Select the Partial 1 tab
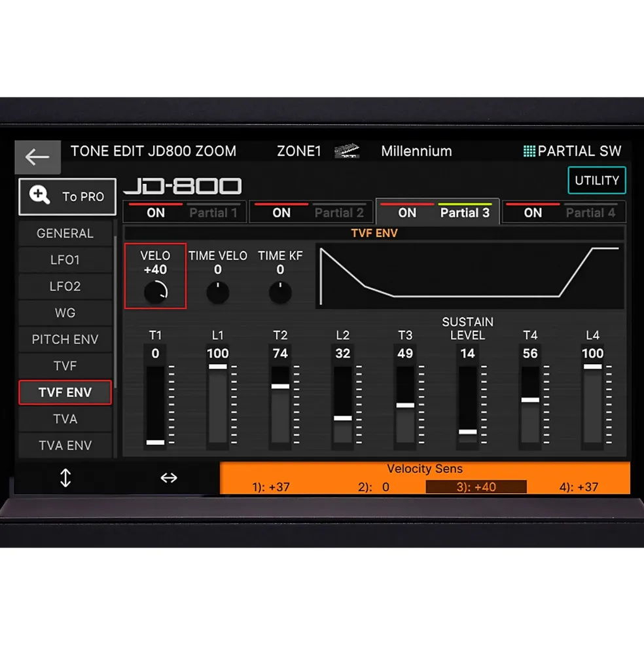The height and width of the screenshot is (645, 644). [x=213, y=212]
